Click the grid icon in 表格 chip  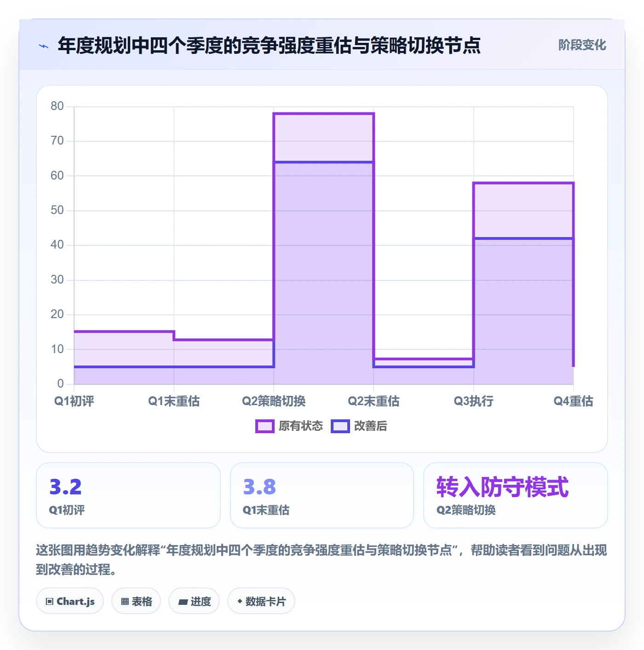(125, 601)
